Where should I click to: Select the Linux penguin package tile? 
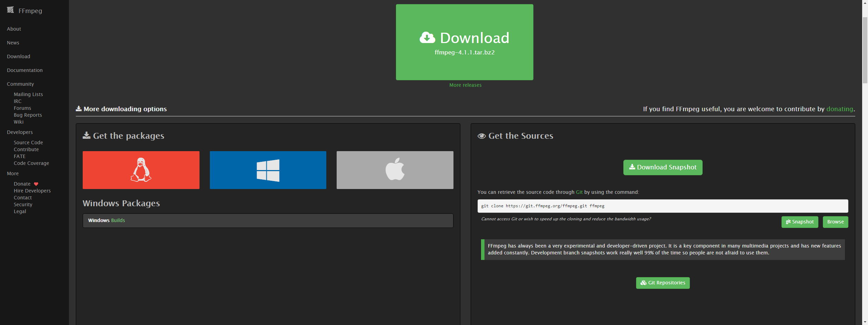(x=141, y=170)
